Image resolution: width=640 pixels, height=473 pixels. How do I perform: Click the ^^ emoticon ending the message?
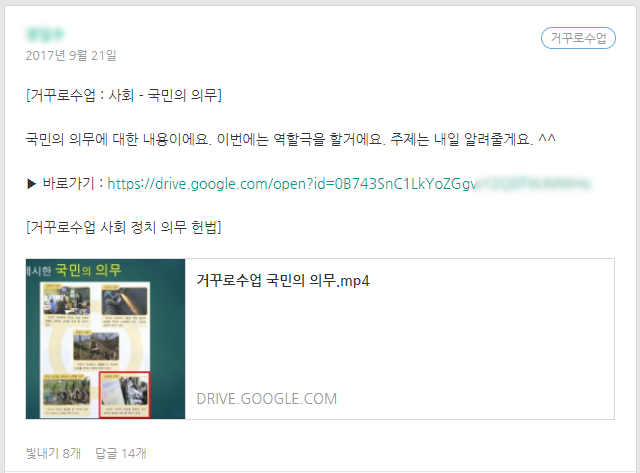tap(547, 138)
